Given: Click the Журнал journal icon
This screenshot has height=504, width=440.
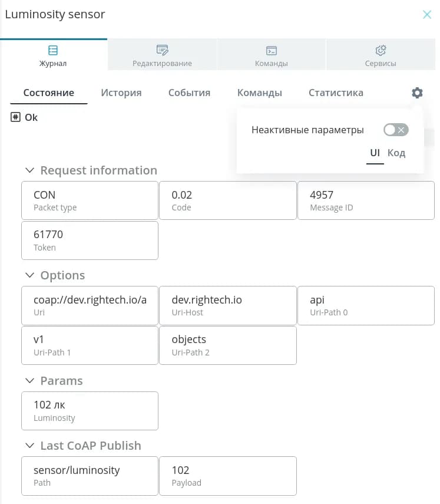Looking at the screenshot, I should [x=53, y=50].
